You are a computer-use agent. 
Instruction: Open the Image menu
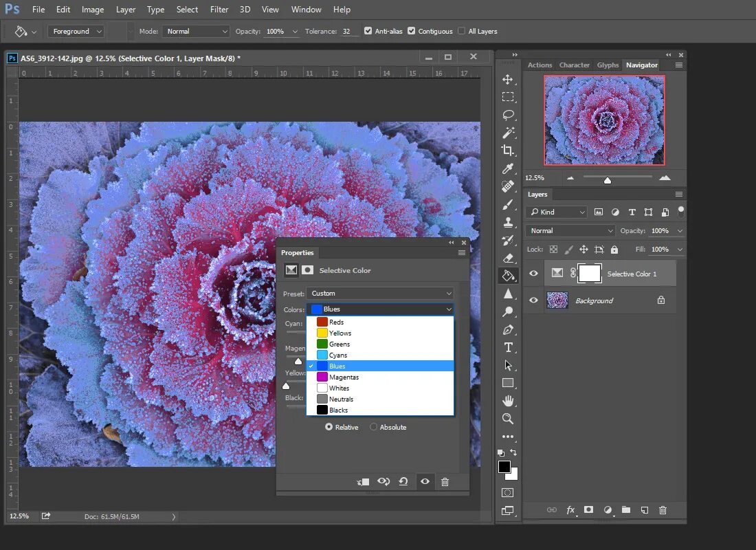[x=93, y=10]
